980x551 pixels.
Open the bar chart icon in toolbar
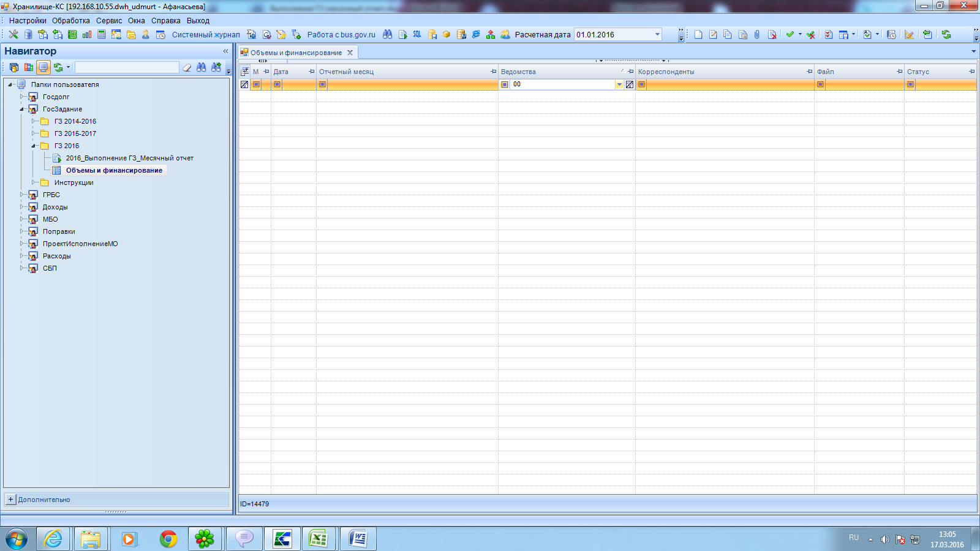87,35
